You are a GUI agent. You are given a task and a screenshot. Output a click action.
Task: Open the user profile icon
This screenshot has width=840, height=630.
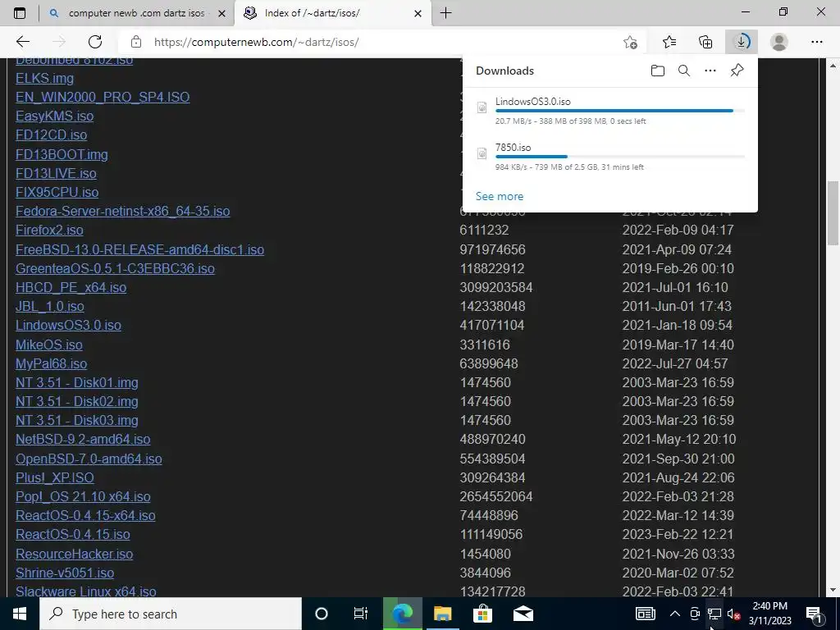tap(779, 42)
